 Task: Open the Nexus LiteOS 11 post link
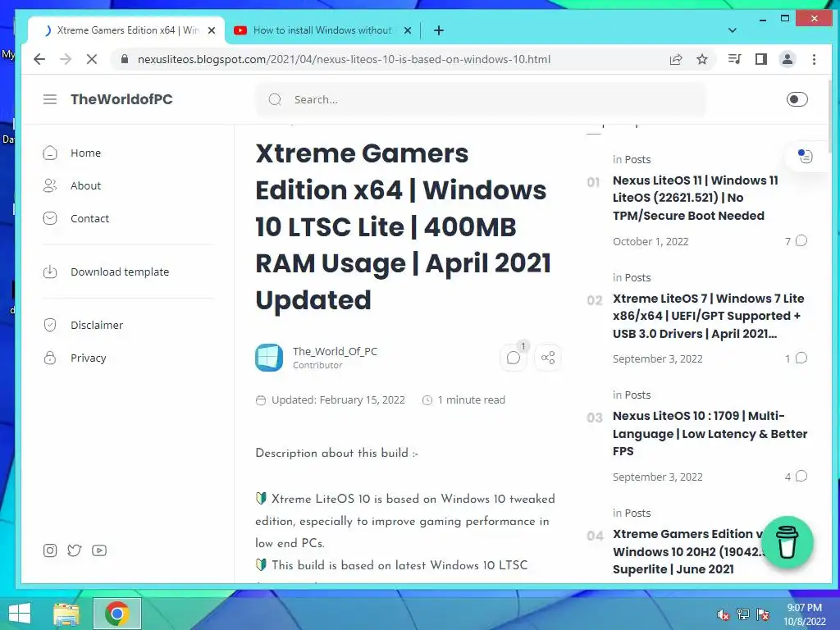point(696,198)
